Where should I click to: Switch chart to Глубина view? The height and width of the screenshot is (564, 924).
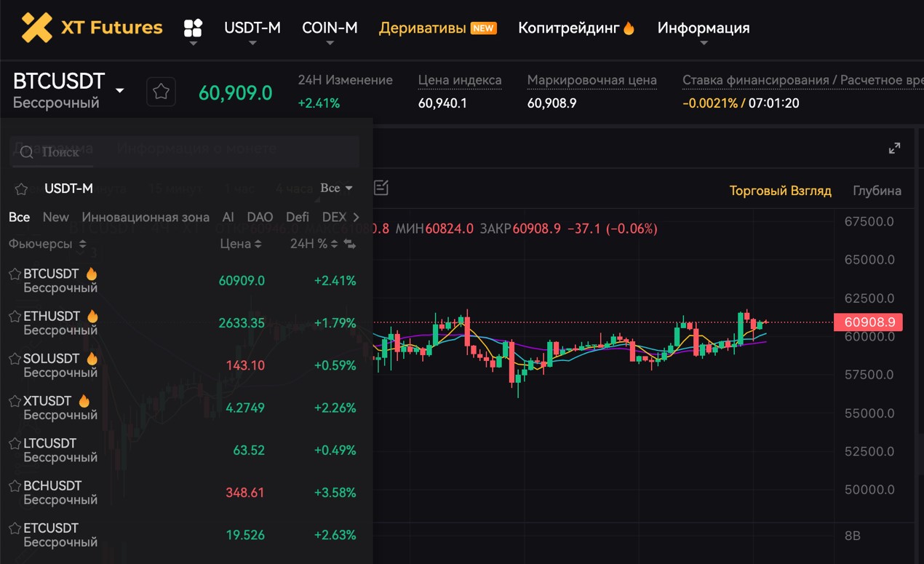(877, 191)
